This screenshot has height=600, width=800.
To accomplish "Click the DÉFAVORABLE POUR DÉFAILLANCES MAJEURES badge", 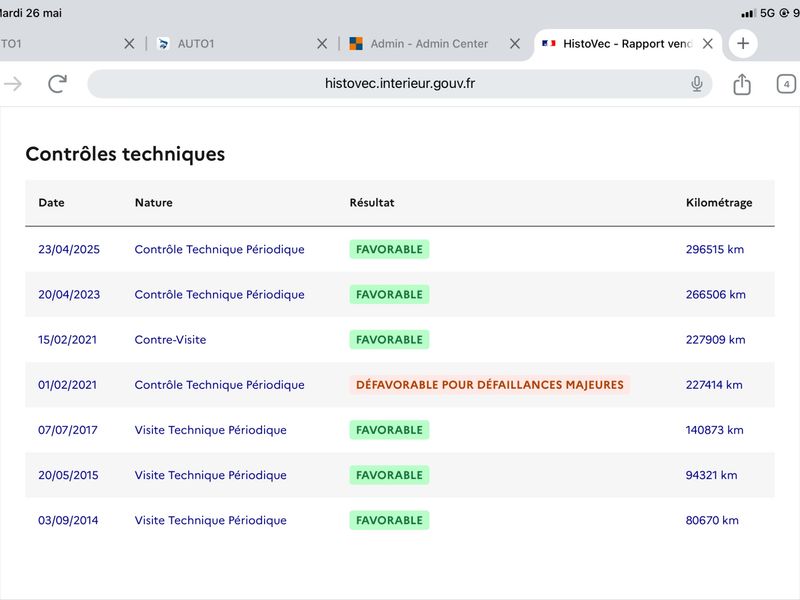I will point(490,385).
